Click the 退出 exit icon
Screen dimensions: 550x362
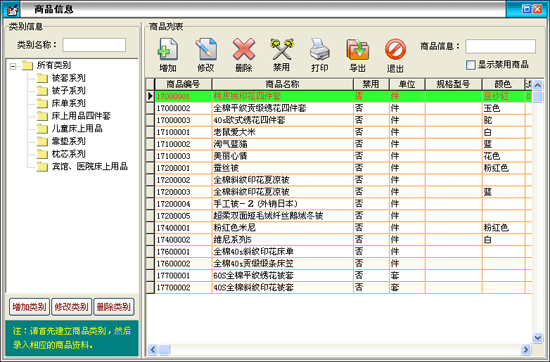point(395,49)
